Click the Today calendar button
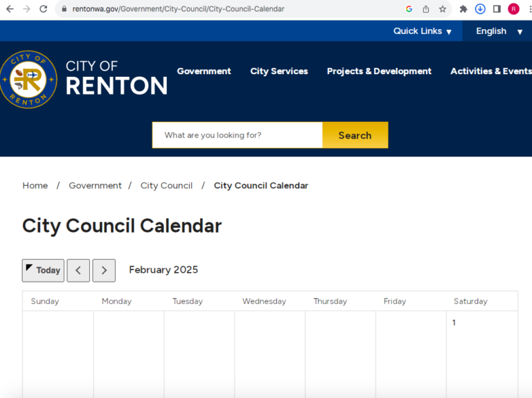The height and width of the screenshot is (398, 532). point(43,271)
